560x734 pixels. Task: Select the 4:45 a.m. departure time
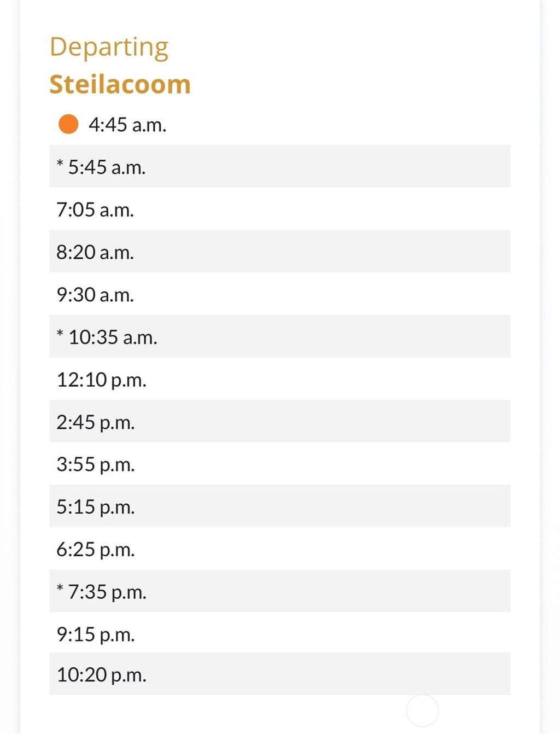pyautogui.click(x=127, y=125)
